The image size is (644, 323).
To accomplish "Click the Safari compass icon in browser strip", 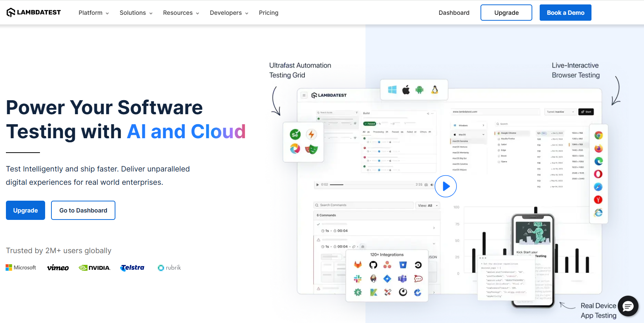I will [x=599, y=187].
